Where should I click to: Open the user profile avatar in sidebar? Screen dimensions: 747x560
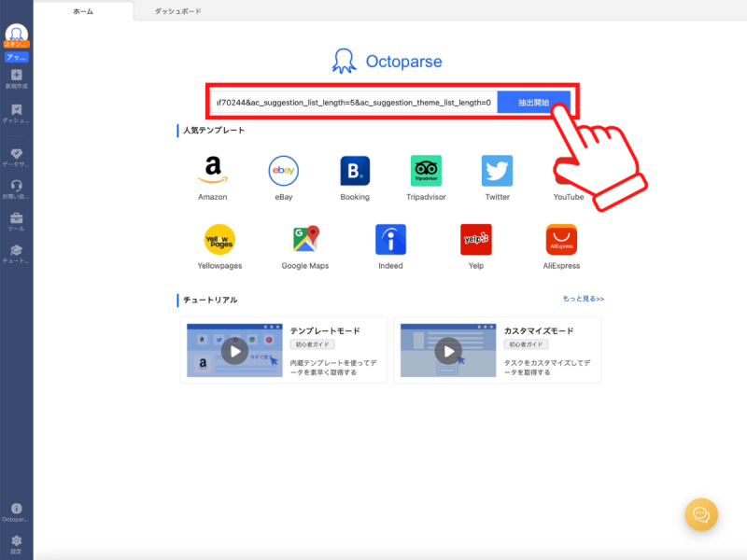(x=16, y=34)
